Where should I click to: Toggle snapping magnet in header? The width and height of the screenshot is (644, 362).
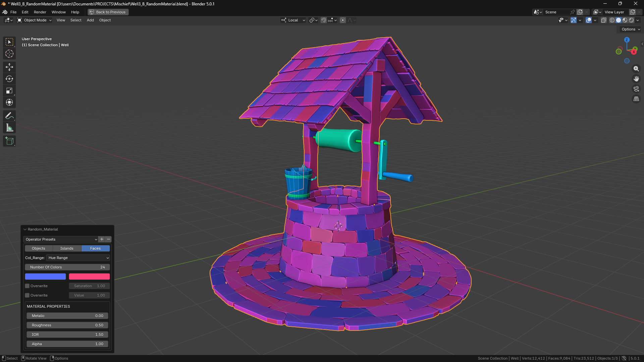[x=323, y=20]
